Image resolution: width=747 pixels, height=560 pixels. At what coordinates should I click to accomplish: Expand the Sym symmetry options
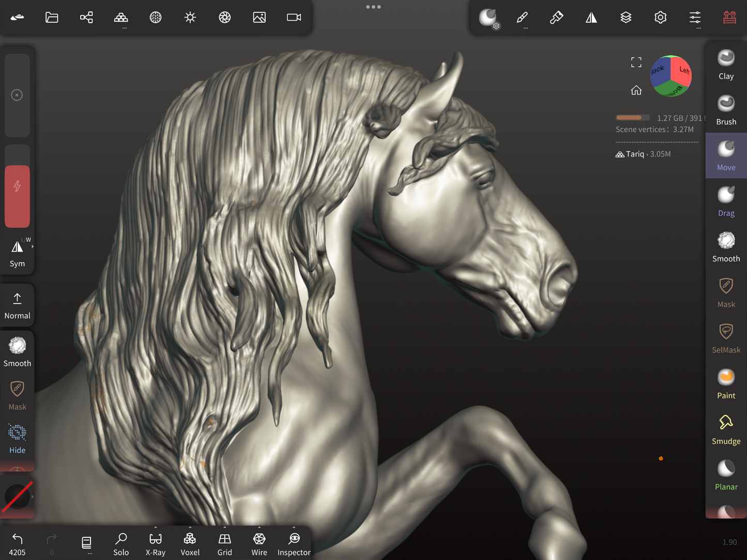[33, 247]
